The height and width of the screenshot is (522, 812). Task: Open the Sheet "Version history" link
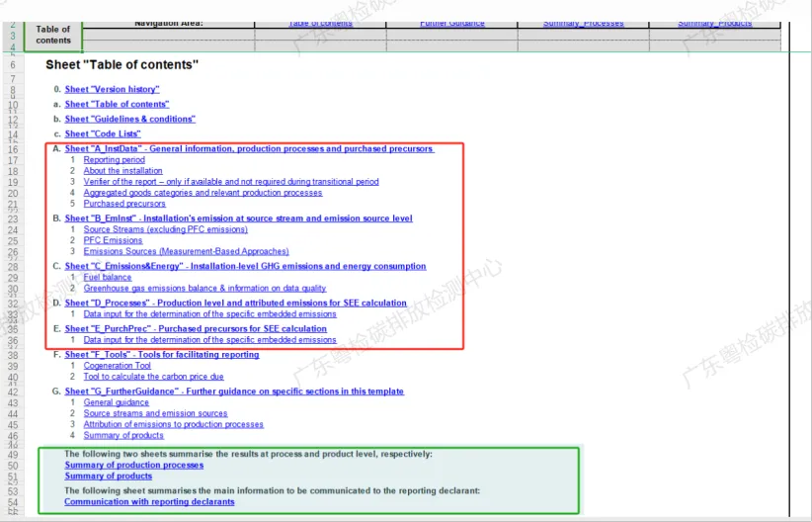tap(112, 89)
